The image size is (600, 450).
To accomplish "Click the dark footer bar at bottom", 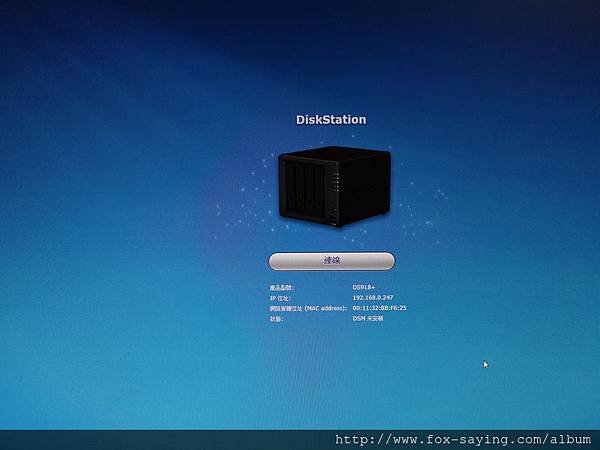I will pos(300,440).
